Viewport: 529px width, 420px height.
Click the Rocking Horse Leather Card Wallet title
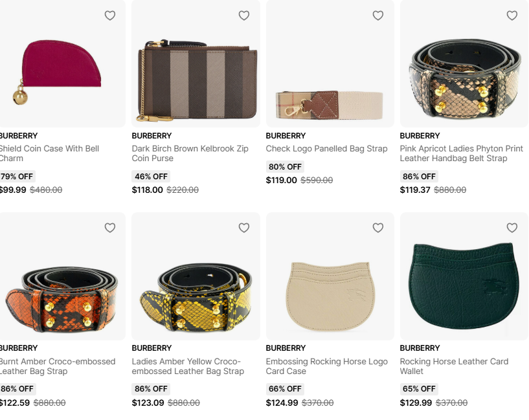tap(454, 366)
